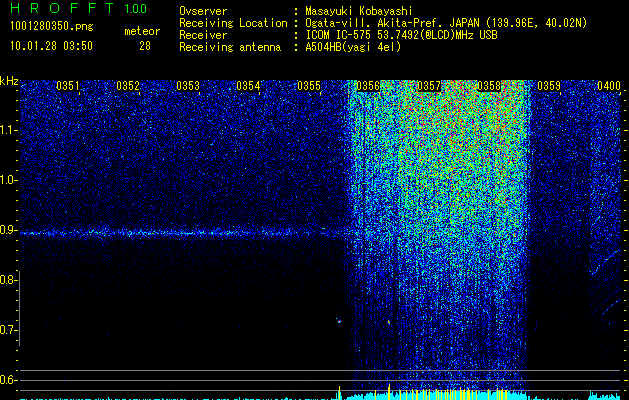This screenshot has width=629, height=400.
Task: Click the ICOM IC-575 receiver frequency text
Action: pos(401,35)
